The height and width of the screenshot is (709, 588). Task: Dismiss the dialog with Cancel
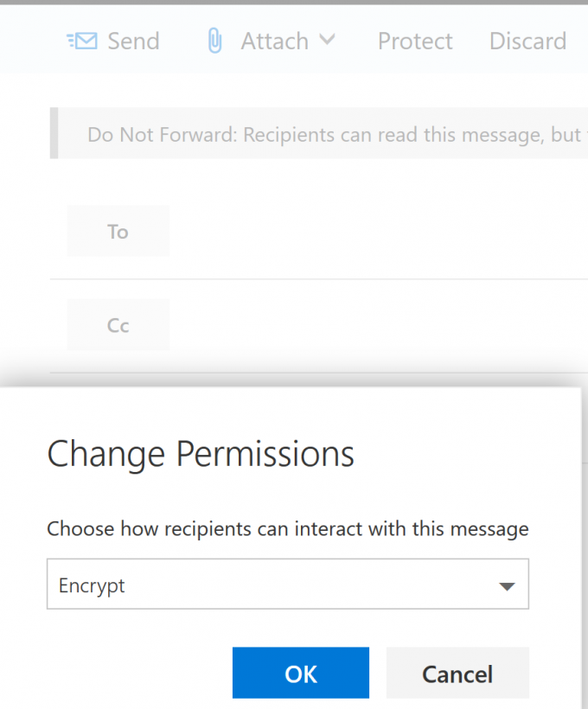point(457,674)
